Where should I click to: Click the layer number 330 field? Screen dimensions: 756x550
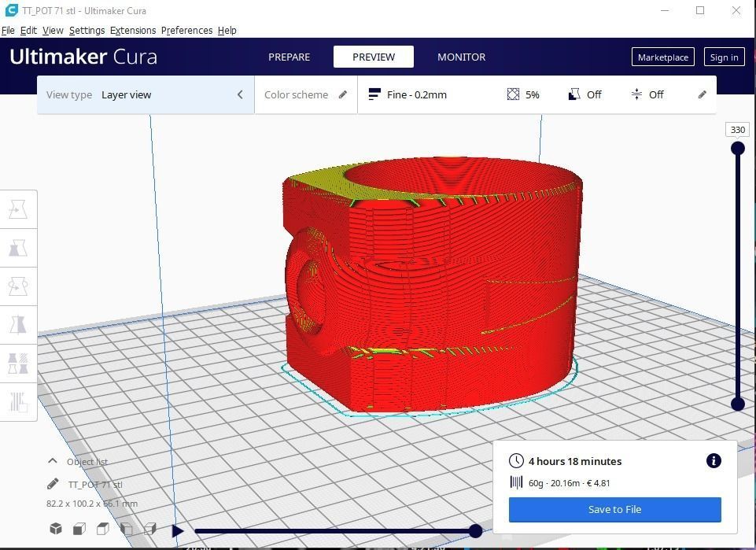pos(738,130)
